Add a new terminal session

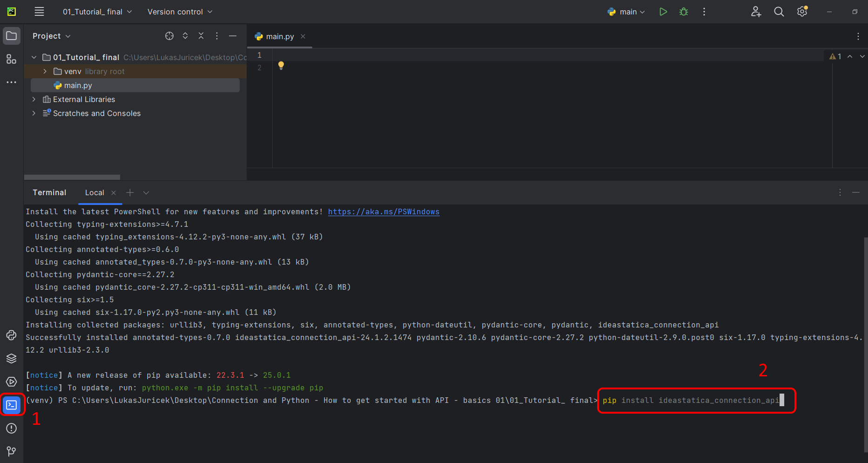pyautogui.click(x=130, y=192)
